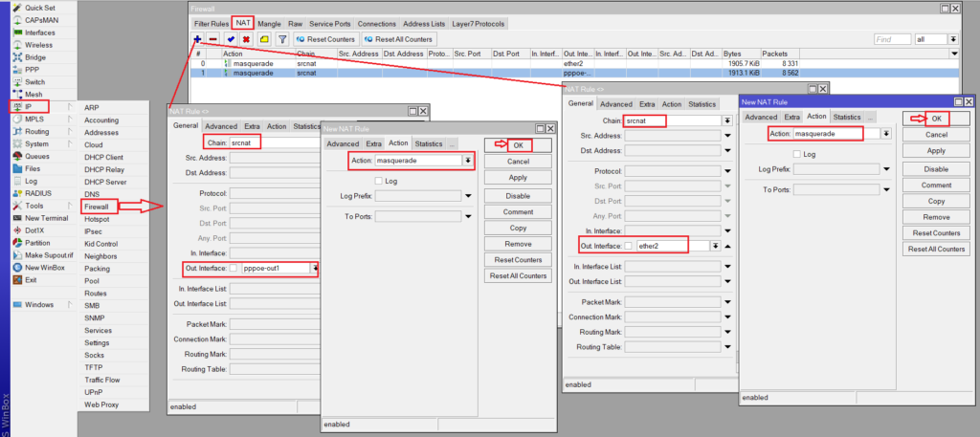Click the red minus remove-rule icon

pyautogui.click(x=213, y=39)
